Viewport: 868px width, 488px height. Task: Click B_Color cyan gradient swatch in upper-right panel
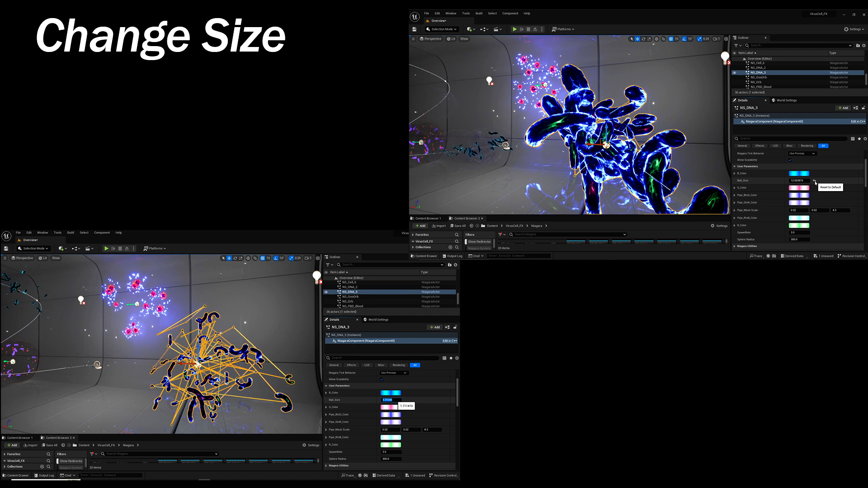pyautogui.click(x=799, y=174)
